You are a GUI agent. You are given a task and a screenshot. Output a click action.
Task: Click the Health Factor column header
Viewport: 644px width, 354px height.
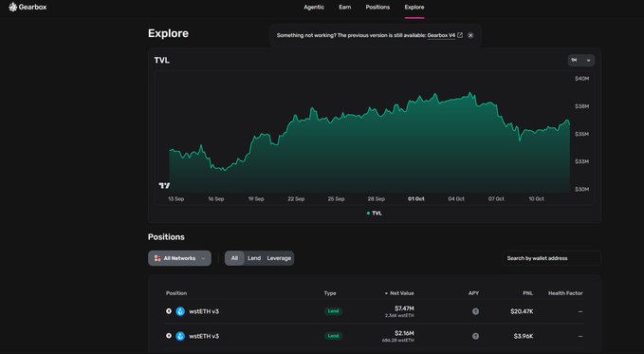565,293
